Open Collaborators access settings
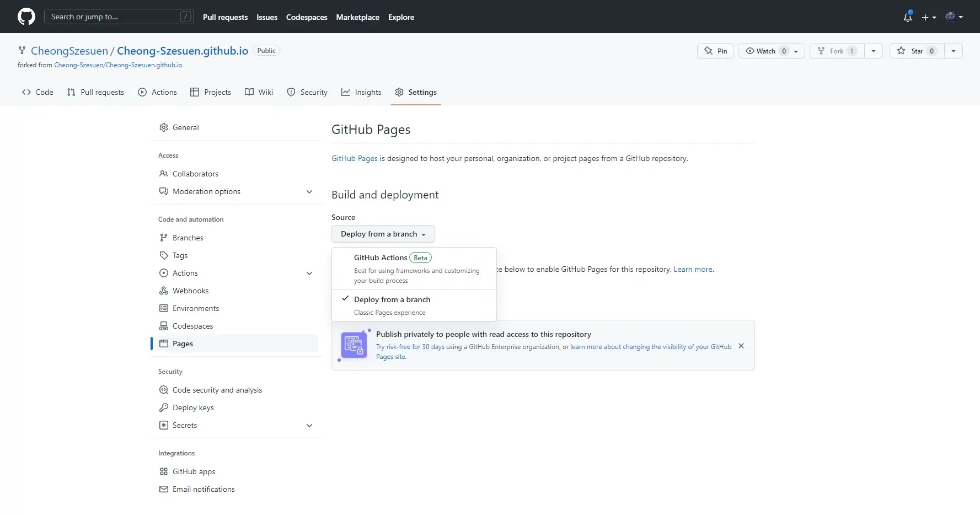The height and width of the screenshot is (515, 980). click(195, 174)
